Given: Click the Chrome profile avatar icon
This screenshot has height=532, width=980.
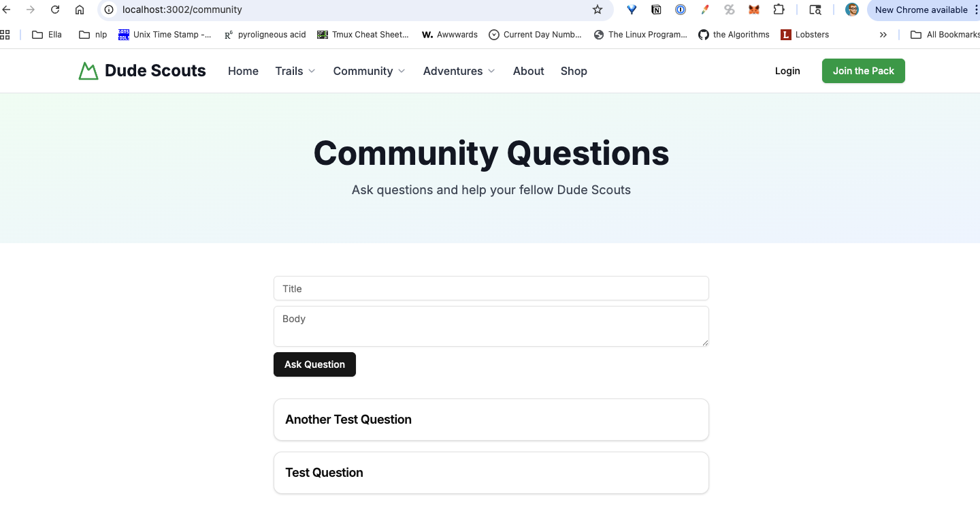Looking at the screenshot, I should [x=852, y=10].
